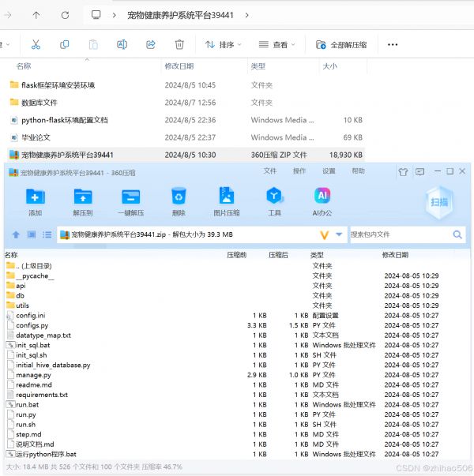This screenshot has width=474, height=476.
Task: Open the 文件 menu in 360压缩
Action: coord(270,171)
